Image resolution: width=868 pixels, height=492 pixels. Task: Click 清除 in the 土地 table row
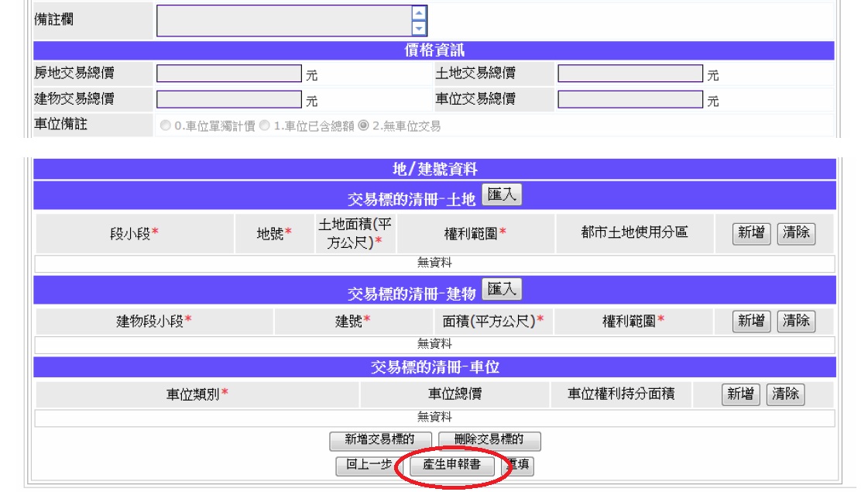(x=796, y=233)
